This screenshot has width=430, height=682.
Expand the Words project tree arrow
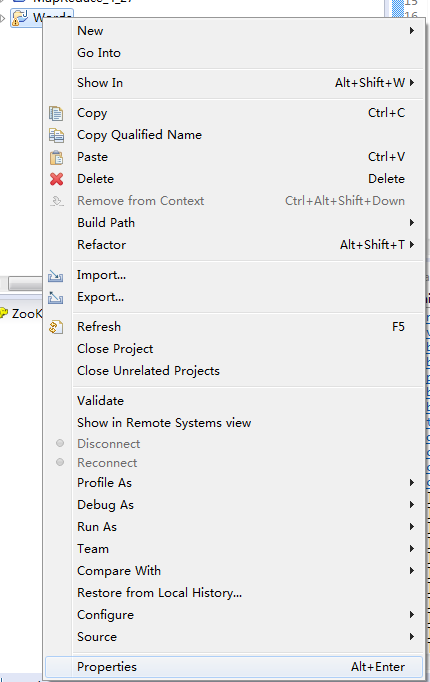[3, 18]
